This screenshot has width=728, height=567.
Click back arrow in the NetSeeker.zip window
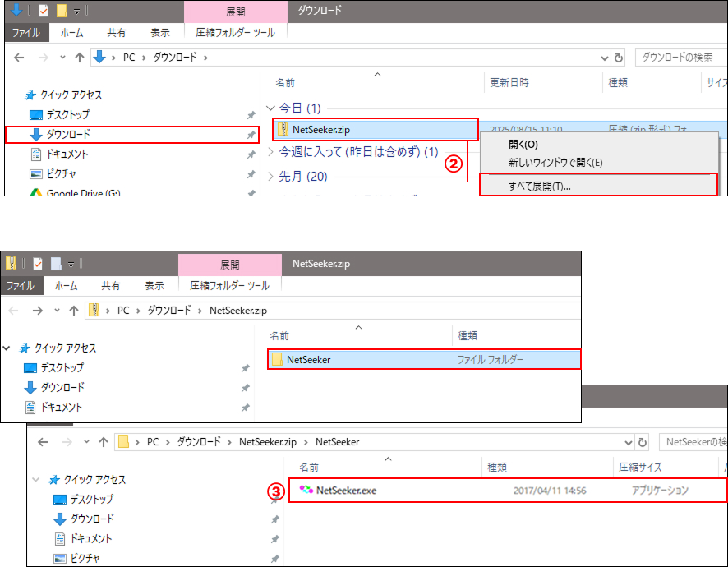coord(14,311)
